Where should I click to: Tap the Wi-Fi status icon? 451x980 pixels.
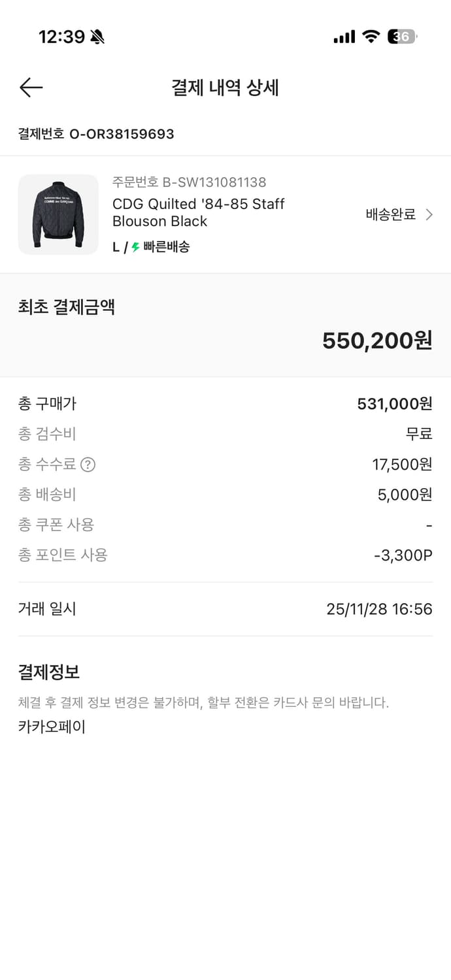[x=371, y=37]
